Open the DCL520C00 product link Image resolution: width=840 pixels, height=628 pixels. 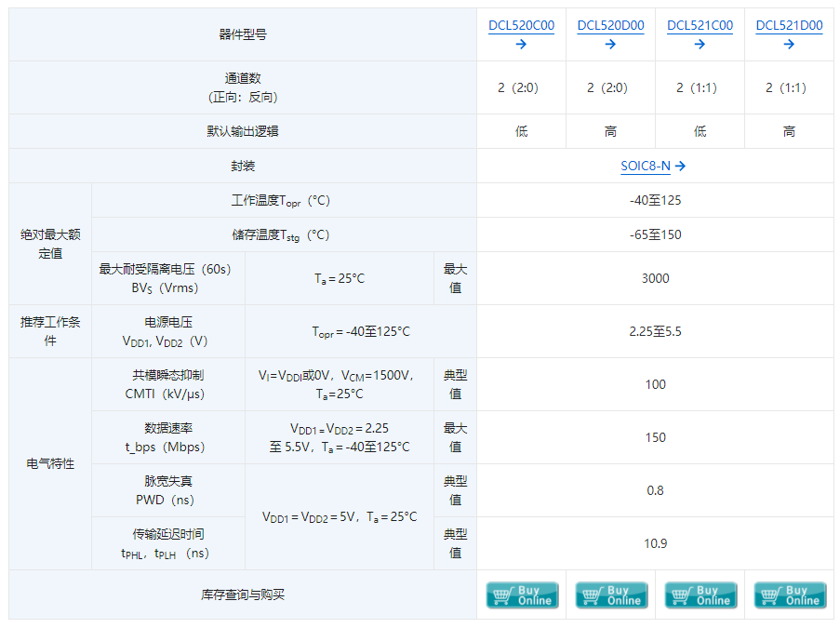[x=521, y=25]
